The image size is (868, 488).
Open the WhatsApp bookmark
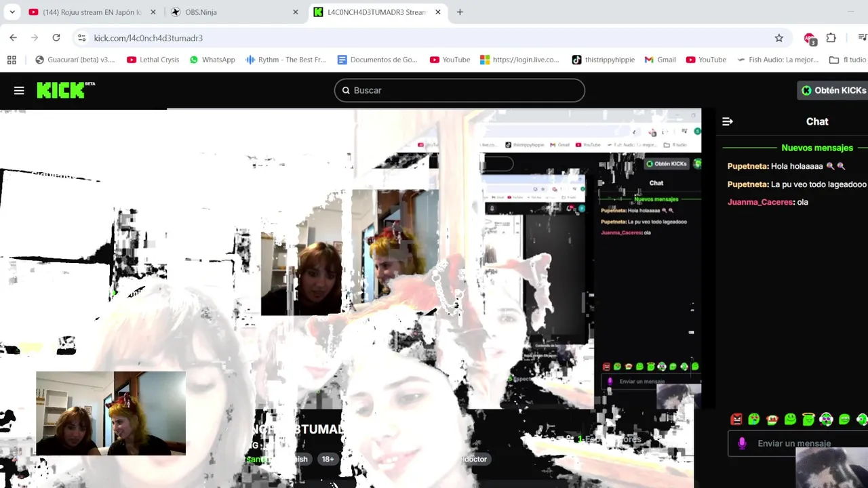(x=212, y=60)
